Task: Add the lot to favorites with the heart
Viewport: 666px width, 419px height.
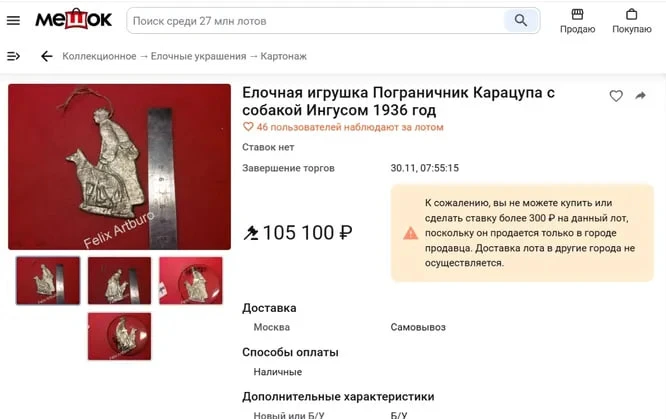Action: [616, 96]
